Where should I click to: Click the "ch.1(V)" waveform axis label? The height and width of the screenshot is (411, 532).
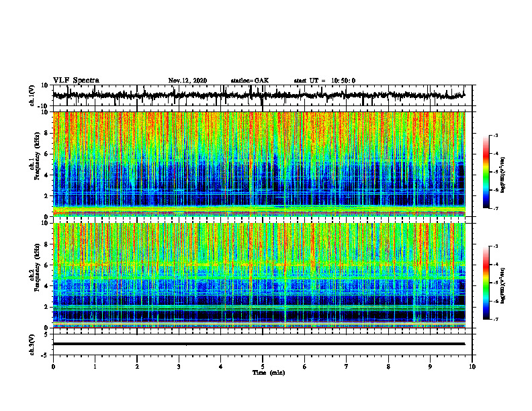pos(32,95)
